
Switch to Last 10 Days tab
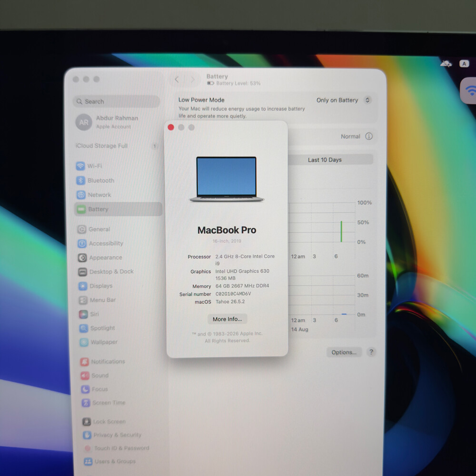pos(325,159)
